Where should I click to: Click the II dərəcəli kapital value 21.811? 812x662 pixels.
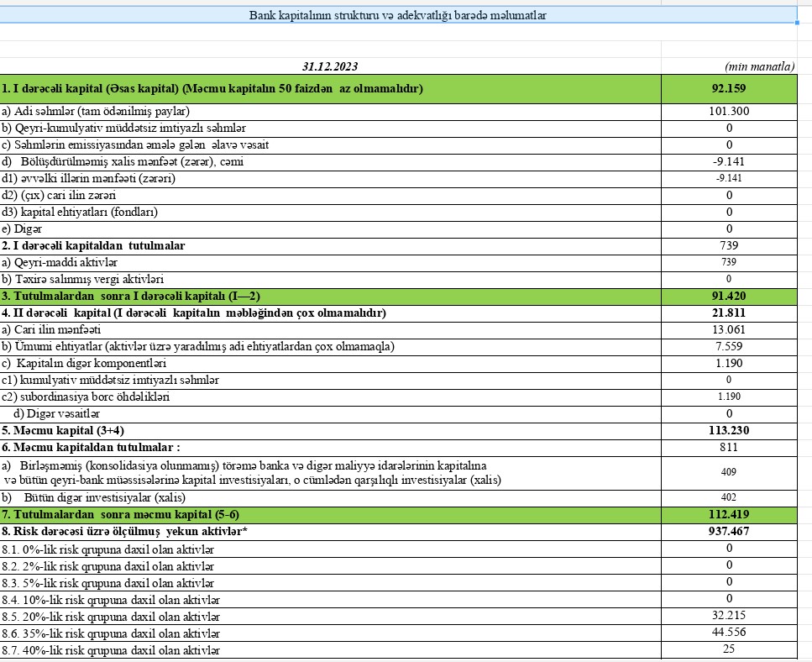[x=729, y=313]
